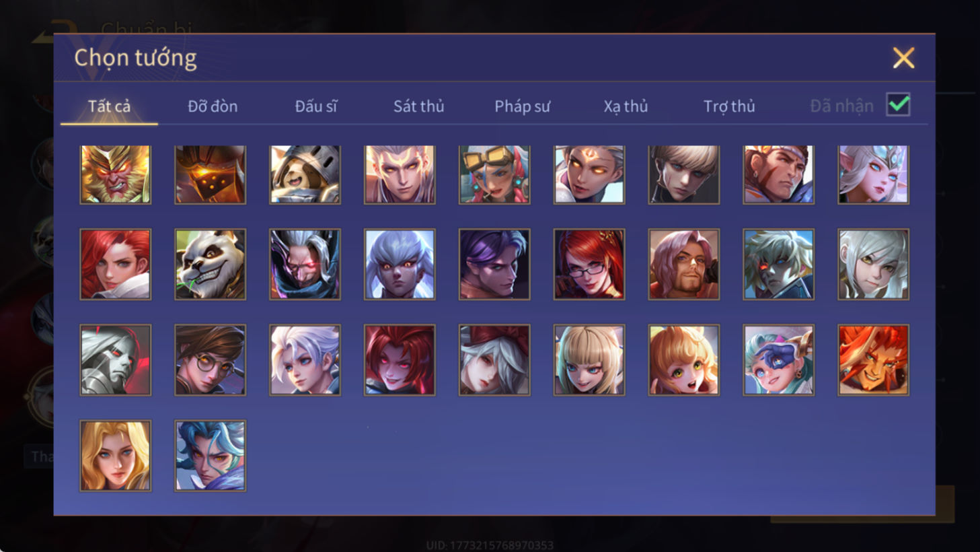This screenshot has width=980, height=552.
Task: Select the dark molten armored helmet hero
Action: 210,174
